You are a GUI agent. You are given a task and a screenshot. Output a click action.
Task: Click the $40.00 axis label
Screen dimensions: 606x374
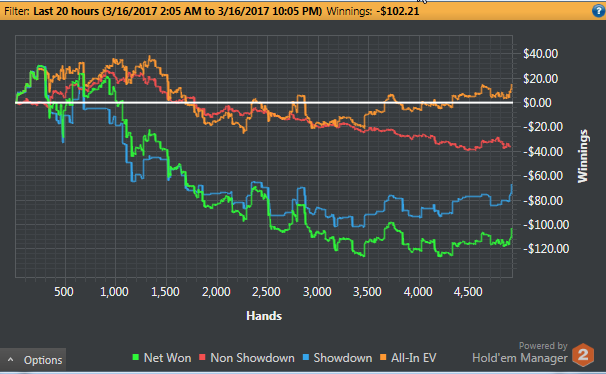(x=540, y=54)
